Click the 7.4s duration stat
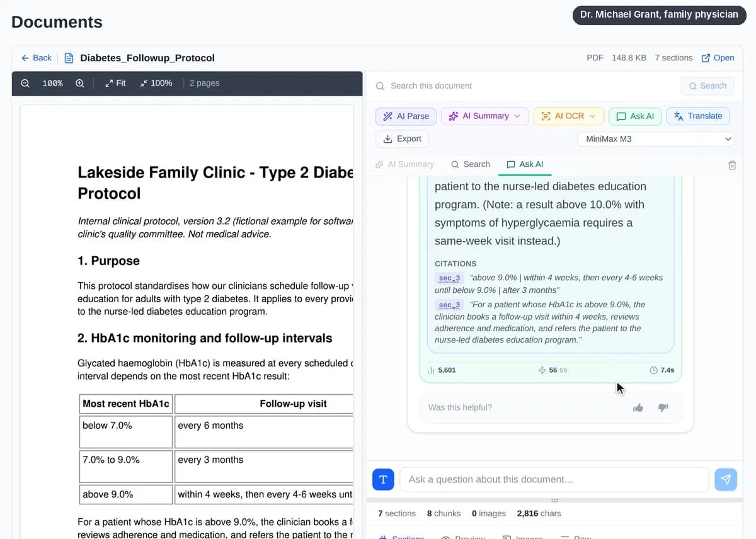The width and height of the screenshot is (756, 539). click(x=662, y=370)
